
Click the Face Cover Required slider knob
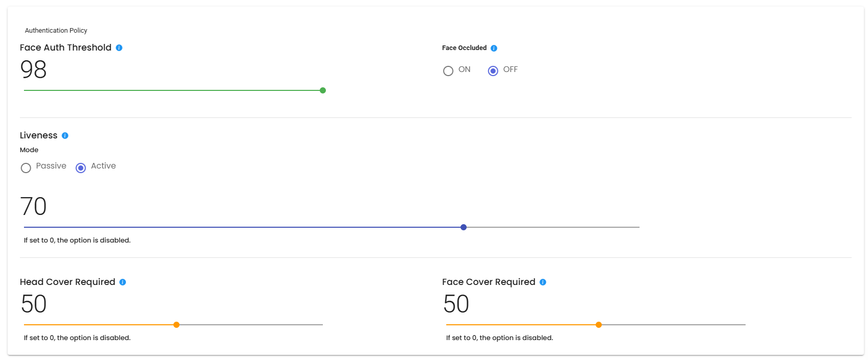click(599, 325)
